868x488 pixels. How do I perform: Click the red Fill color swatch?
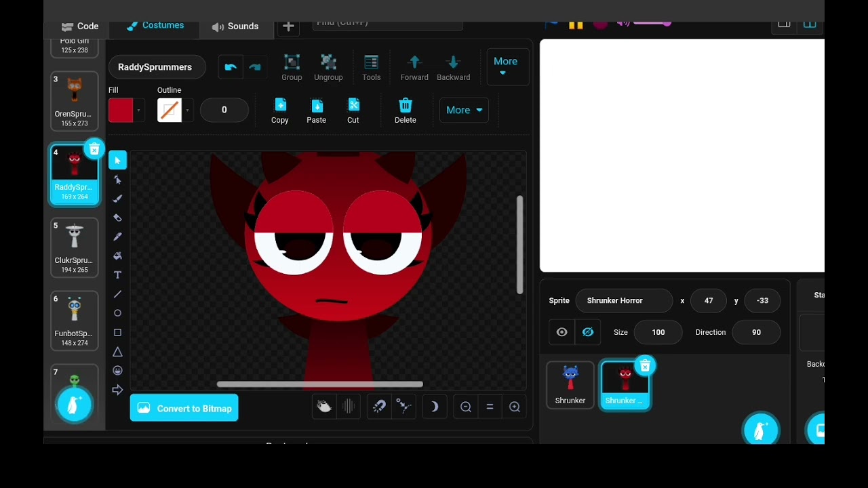pyautogui.click(x=121, y=110)
